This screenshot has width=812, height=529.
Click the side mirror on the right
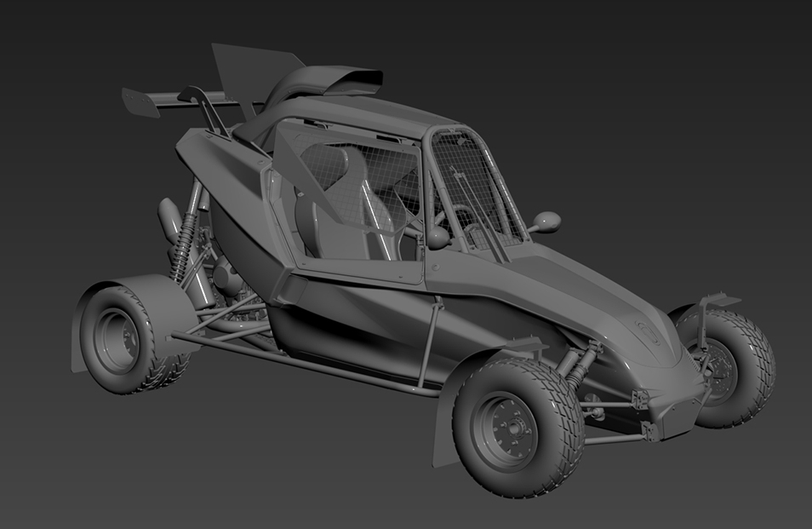click(546, 221)
